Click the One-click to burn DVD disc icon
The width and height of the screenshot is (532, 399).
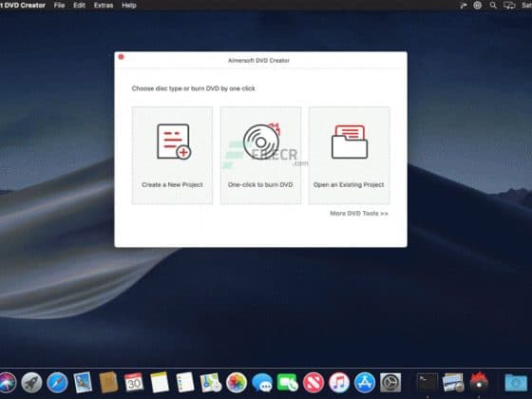261,142
